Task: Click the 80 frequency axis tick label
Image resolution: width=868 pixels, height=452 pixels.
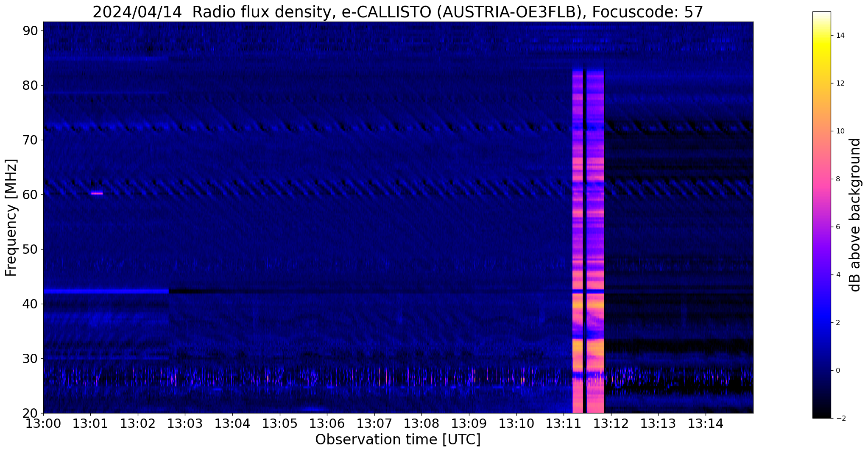Action: pyautogui.click(x=30, y=85)
